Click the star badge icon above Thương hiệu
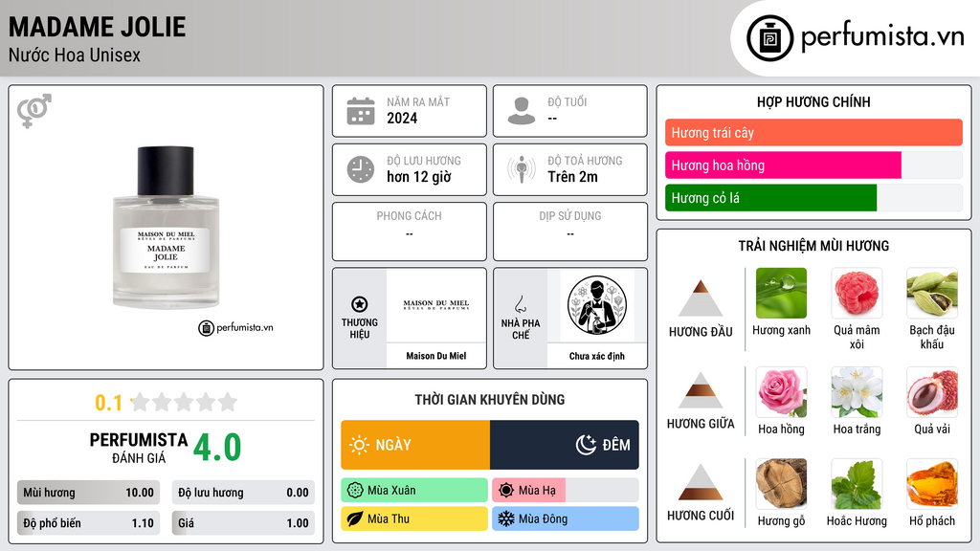 pos(360,304)
